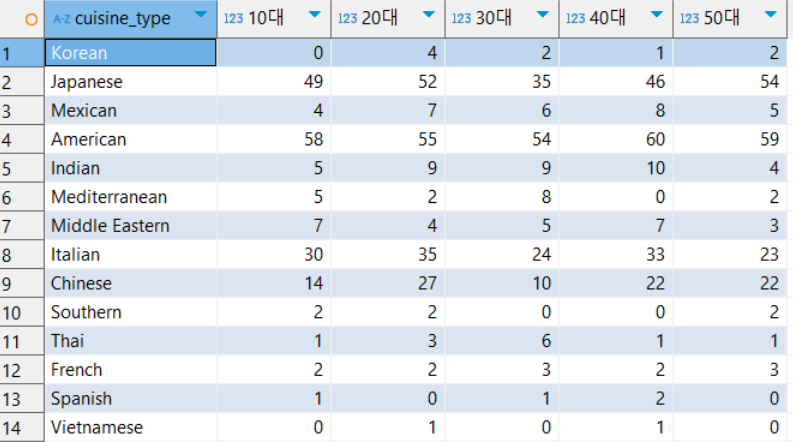Click the Korean cell
Viewport: 793px width, 442px height.
click(130, 53)
